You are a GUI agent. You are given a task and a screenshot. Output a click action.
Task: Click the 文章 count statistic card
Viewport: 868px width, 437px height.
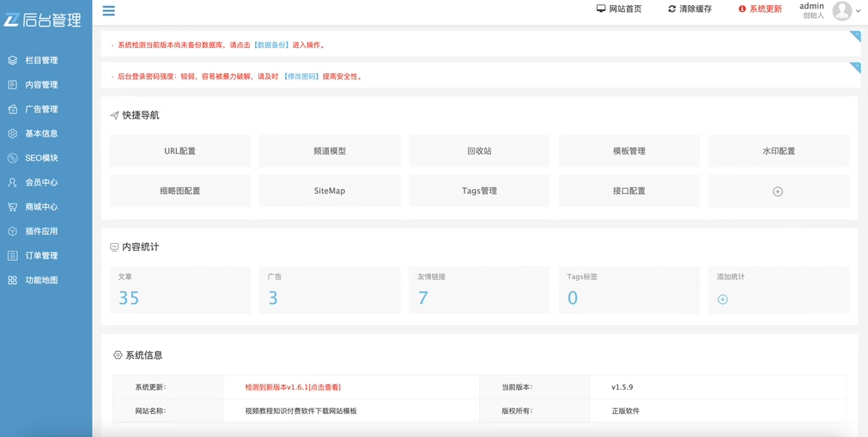click(x=180, y=289)
